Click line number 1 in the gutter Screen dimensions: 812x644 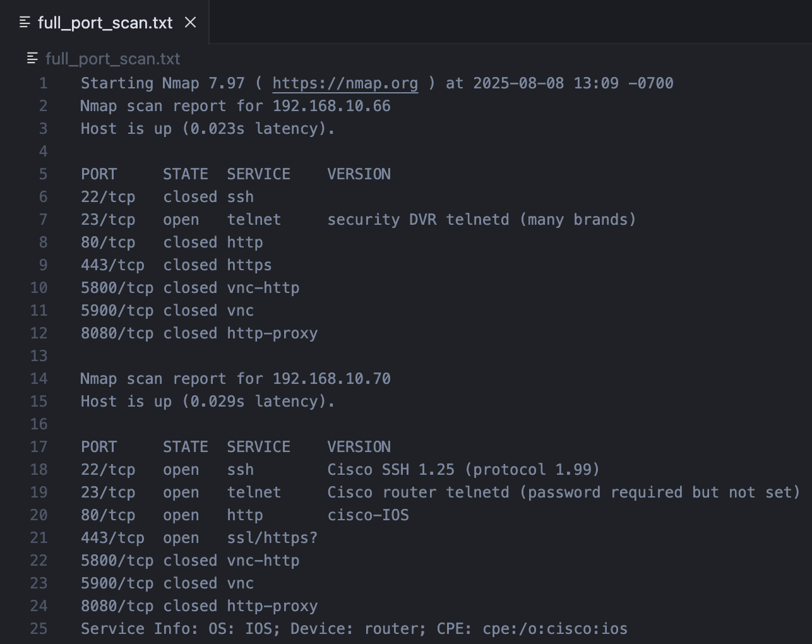point(43,83)
